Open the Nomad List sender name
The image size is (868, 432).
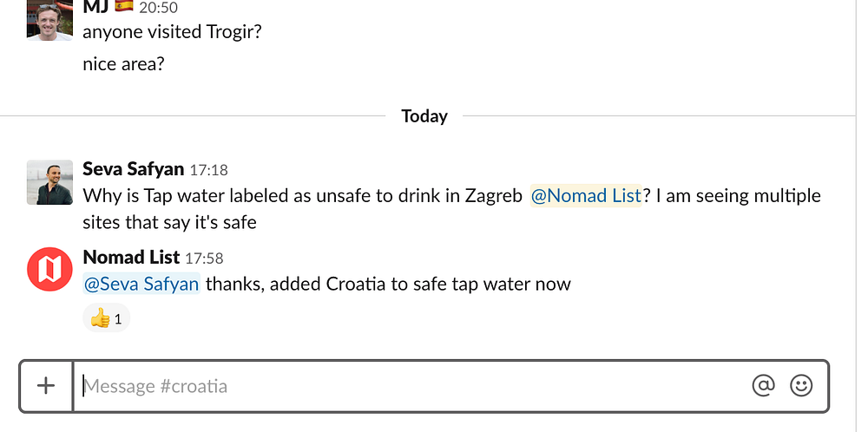(131, 257)
